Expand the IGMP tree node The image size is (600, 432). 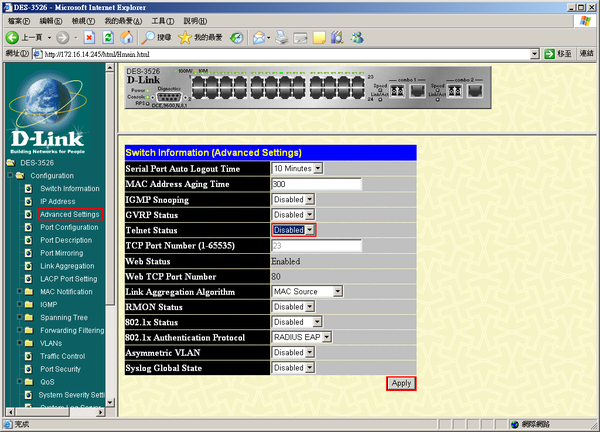[20, 305]
